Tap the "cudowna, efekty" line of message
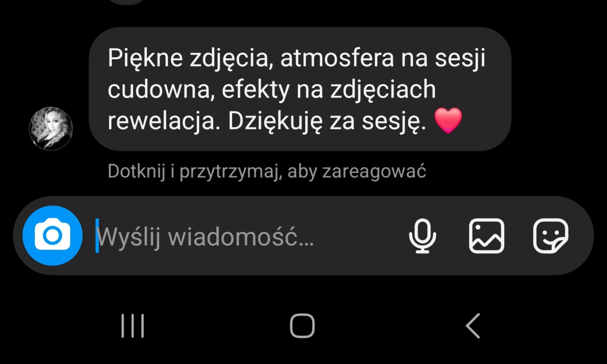 (x=199, y=90)
